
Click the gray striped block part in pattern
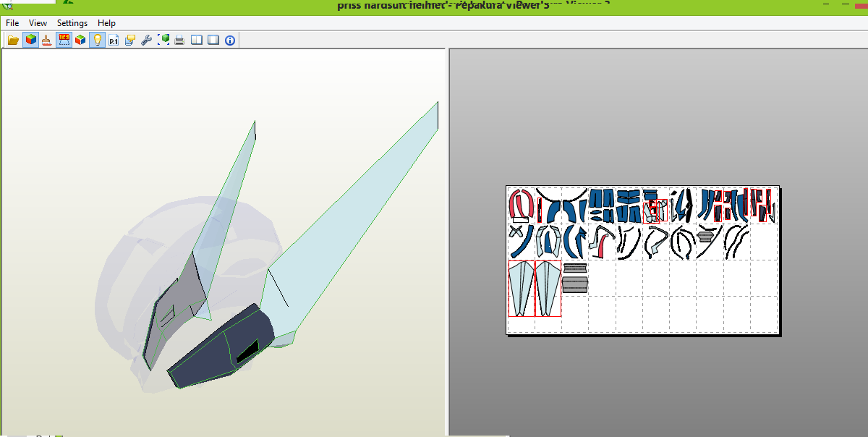(x=575, y=284)
